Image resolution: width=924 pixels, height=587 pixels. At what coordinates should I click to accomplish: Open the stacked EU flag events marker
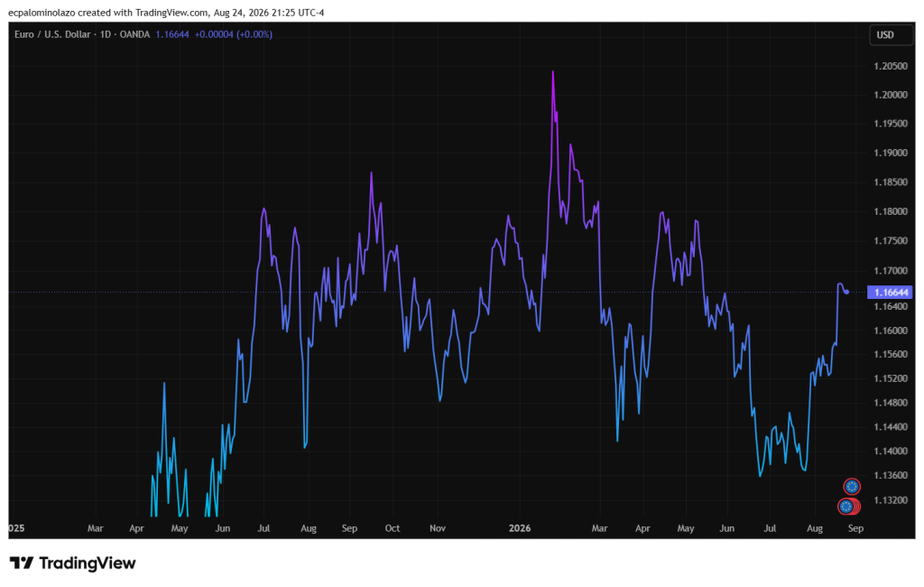click(848, 507)
